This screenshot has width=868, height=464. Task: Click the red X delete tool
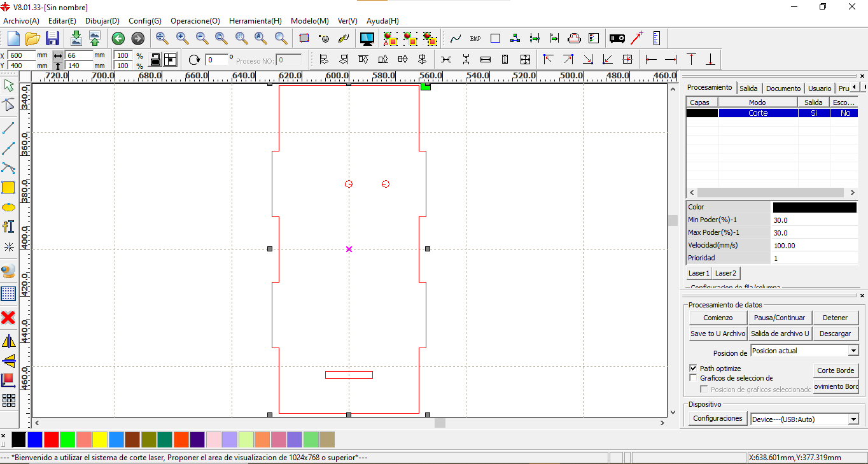coord(8,318)
